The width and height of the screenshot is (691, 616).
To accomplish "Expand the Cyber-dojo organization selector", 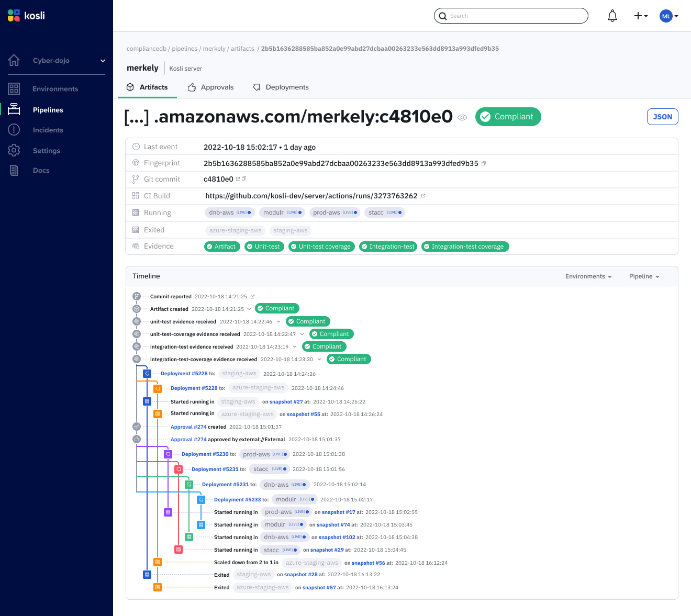I will click(x=69, y=61).
